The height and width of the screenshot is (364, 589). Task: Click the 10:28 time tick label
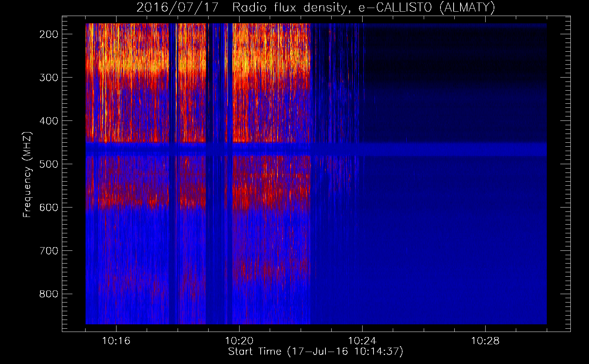(485, 341)
